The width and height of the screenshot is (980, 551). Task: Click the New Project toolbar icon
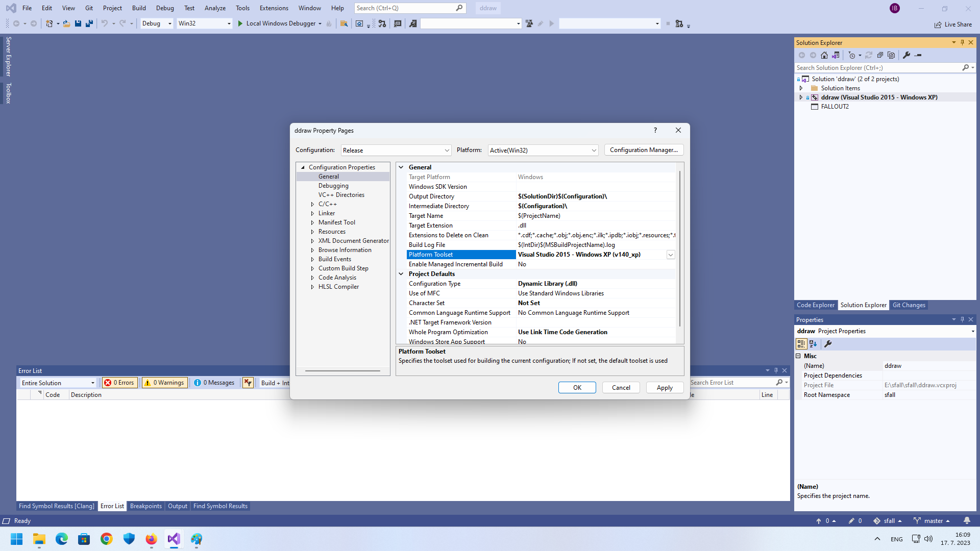50,23
